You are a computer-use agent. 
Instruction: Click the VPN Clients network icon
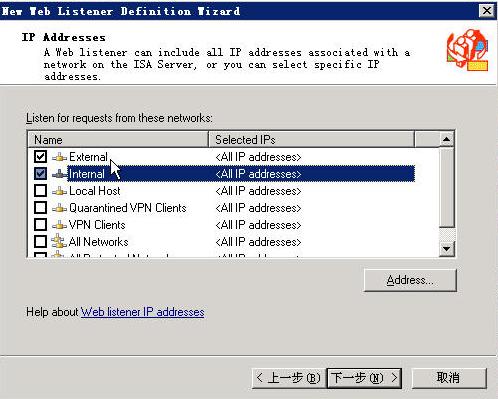pyautogui.click(x=59, y=225)
